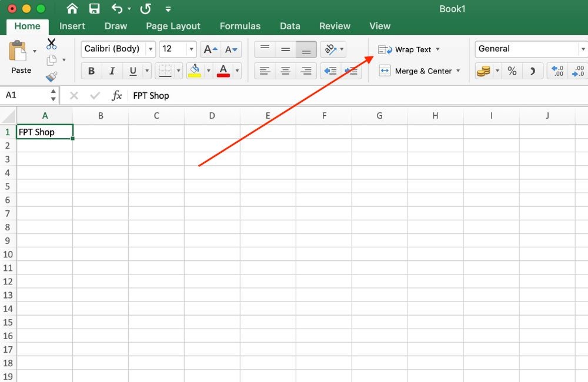Select the Format Painter brush icon

pos(52,75)
